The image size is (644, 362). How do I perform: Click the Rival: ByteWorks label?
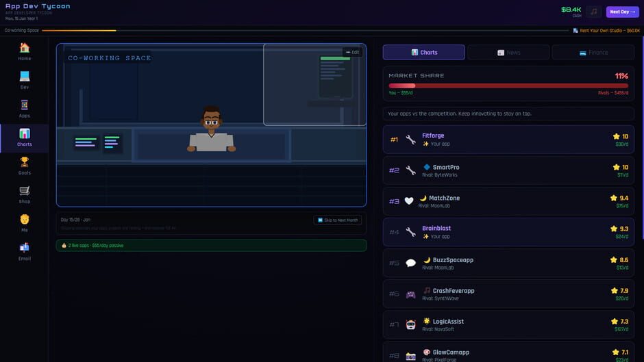(439, 175)
